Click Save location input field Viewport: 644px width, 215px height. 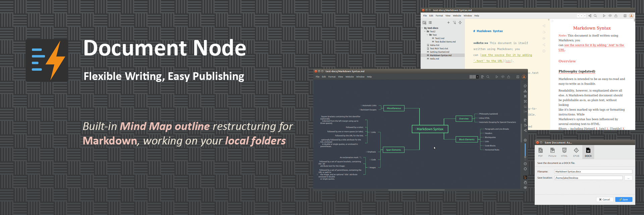click(588, 178)
